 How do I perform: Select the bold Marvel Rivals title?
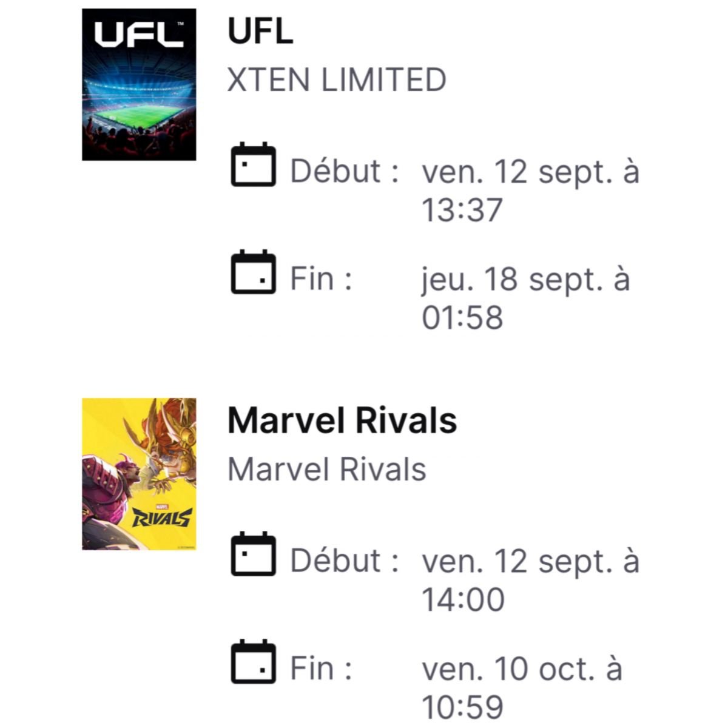[342, 420]
